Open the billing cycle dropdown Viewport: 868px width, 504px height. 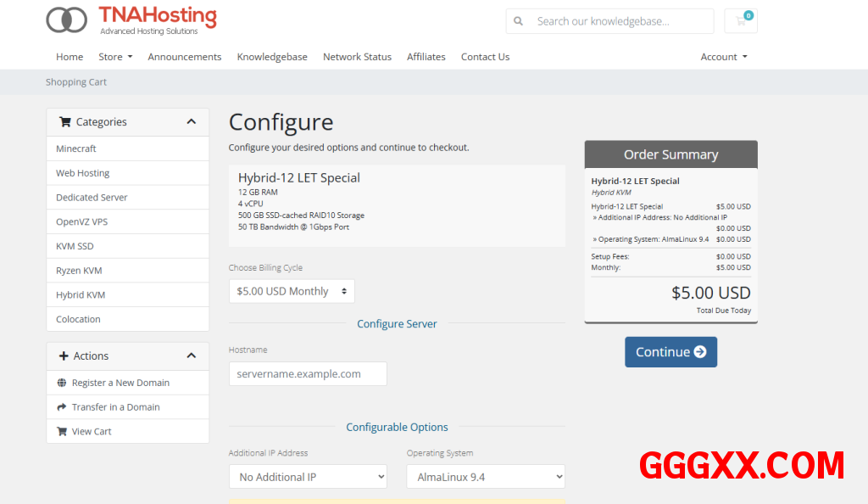click(292, 291)
